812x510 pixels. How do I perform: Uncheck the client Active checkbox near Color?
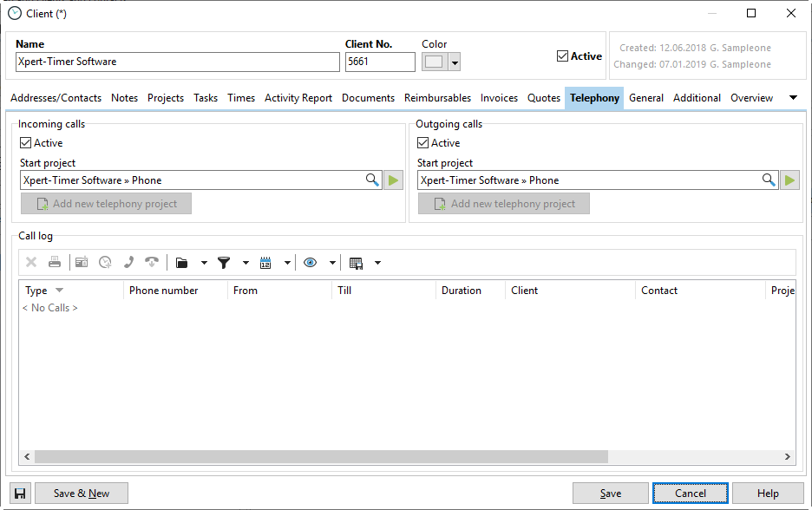coord(562,56)
